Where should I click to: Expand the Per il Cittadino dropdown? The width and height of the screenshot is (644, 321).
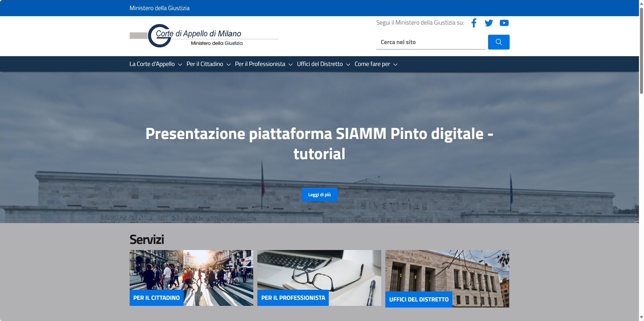pos(208,64)
